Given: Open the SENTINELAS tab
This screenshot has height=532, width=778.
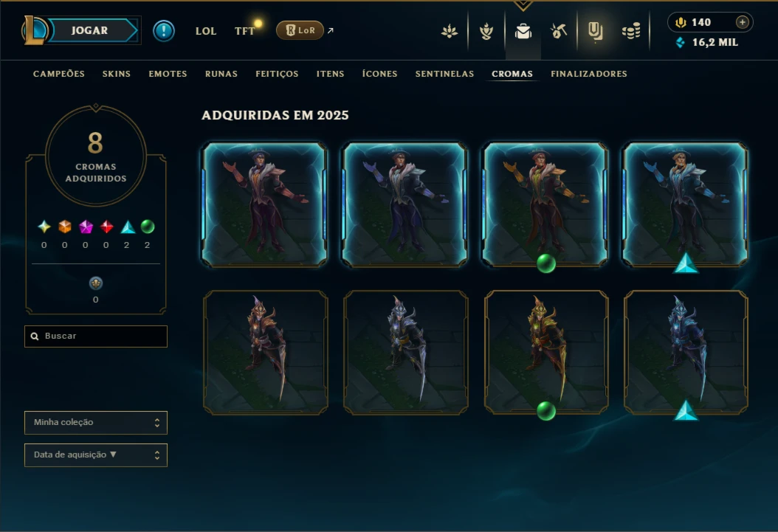Looking at the screenshot, I should (444, 74).
